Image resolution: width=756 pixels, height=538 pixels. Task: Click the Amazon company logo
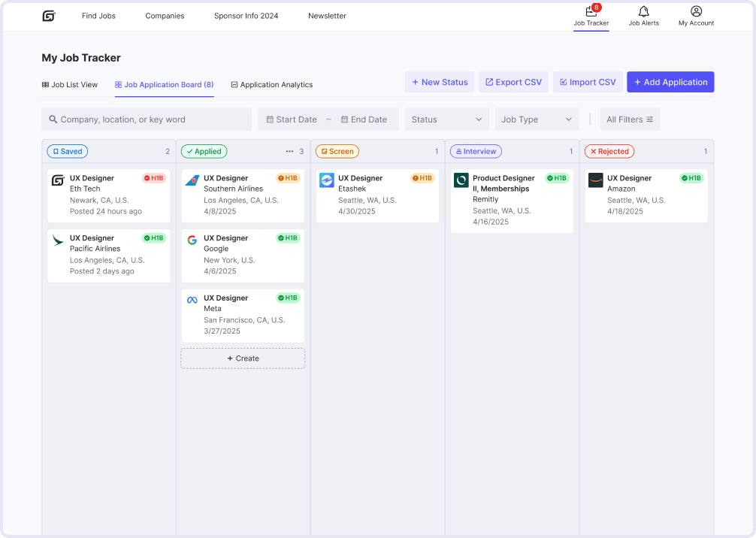click(x=596, y=180)
